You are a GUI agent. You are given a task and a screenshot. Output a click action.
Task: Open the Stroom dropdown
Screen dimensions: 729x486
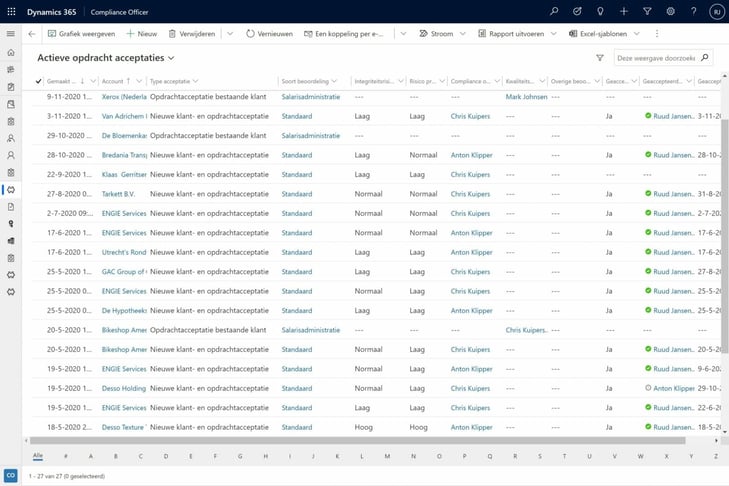(463, 33)
